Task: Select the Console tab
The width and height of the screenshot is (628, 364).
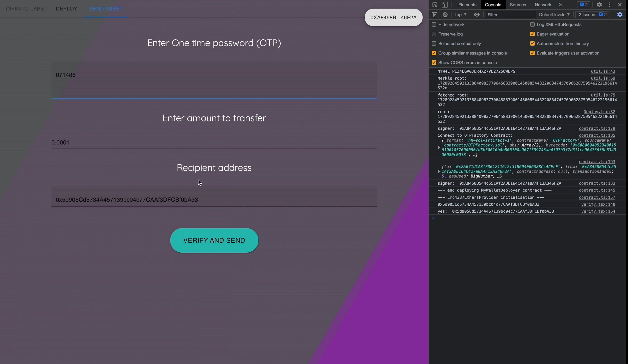Action: pos(493,5)
